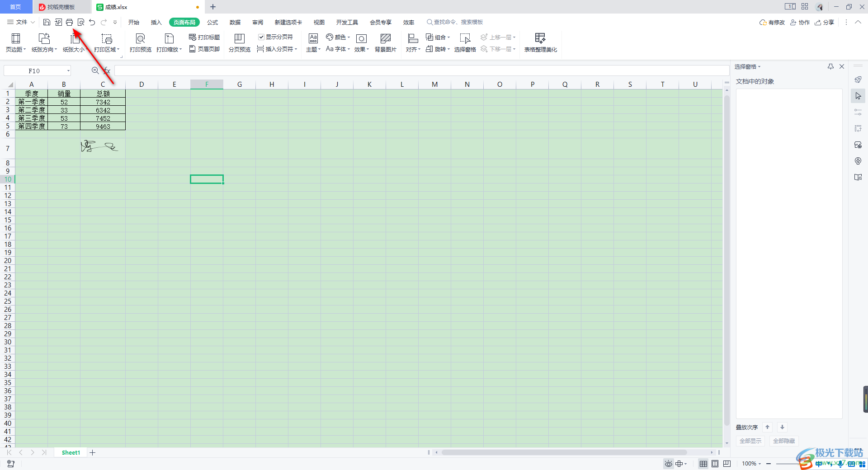Collapse the ribbon with the up chevron
This screenshot has width=868, height=470.
pyautogui.click(x=858, y=22)
